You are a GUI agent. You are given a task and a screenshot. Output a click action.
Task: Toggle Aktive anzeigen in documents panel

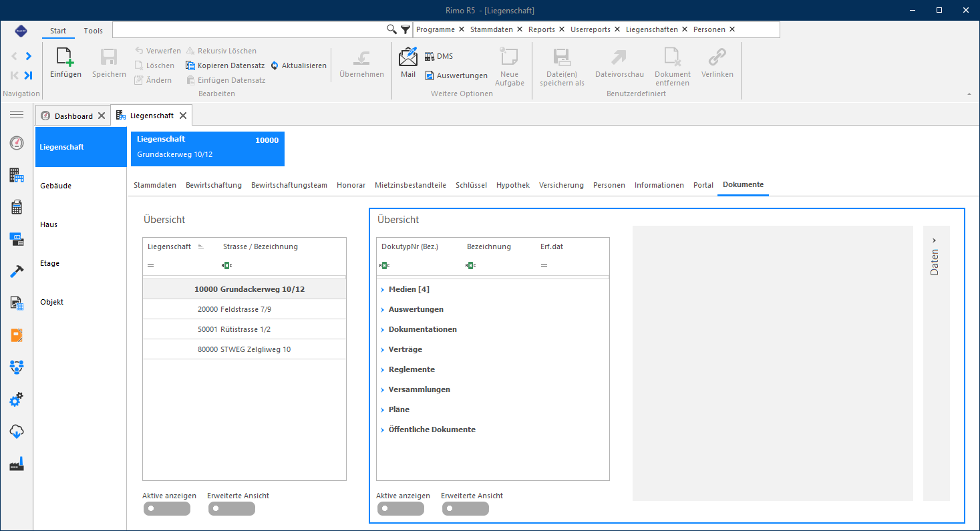tap(400, 509)
